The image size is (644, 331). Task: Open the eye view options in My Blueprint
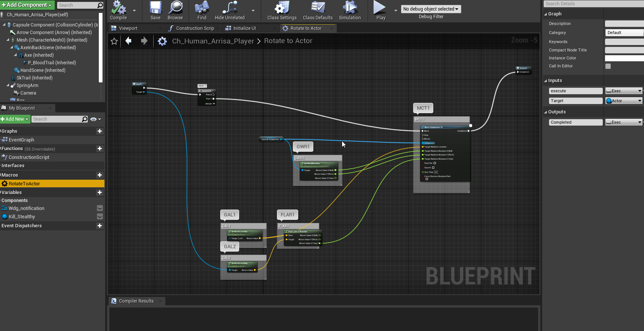(95, 119)
